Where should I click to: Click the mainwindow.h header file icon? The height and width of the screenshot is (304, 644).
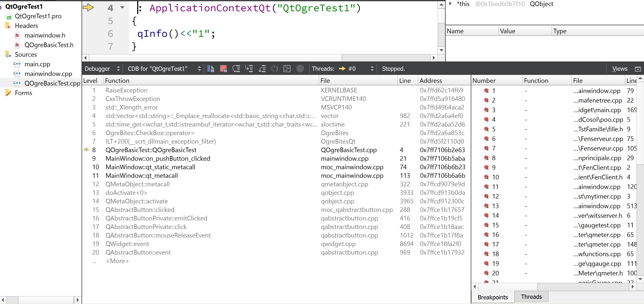[17, 35]
